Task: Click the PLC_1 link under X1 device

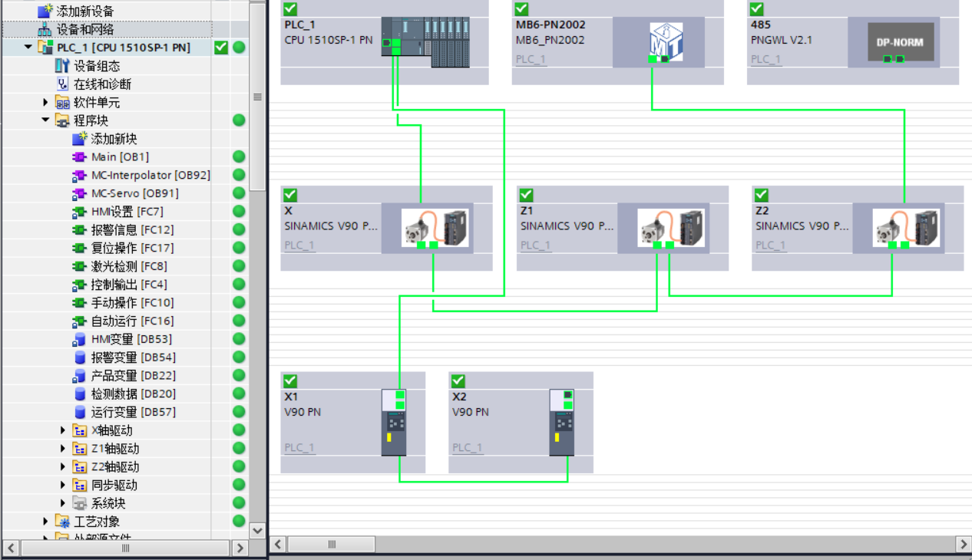Action: coord(299,447)
